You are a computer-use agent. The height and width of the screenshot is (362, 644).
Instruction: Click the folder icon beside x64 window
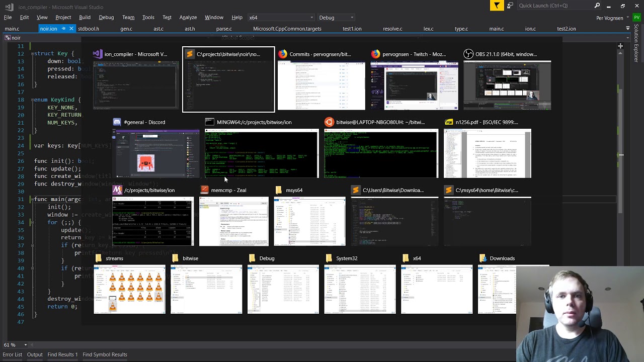coord(406,258)
